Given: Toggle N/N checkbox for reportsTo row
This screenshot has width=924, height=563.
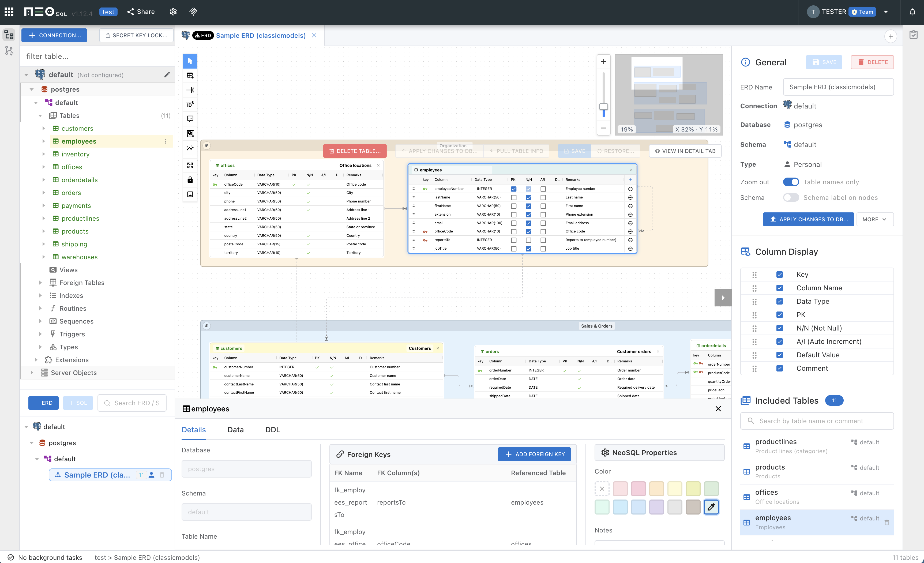Looking at the screenshot, I should [x=528, y=240].
